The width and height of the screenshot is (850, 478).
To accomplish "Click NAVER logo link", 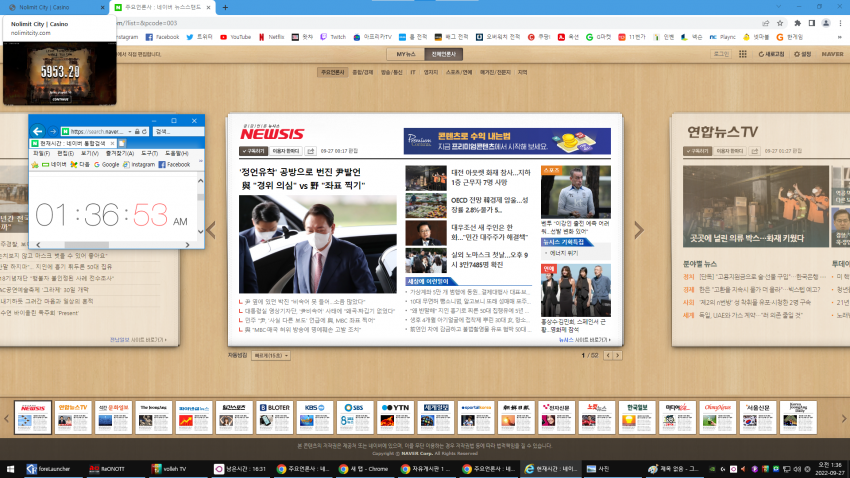I will [832, 54].
